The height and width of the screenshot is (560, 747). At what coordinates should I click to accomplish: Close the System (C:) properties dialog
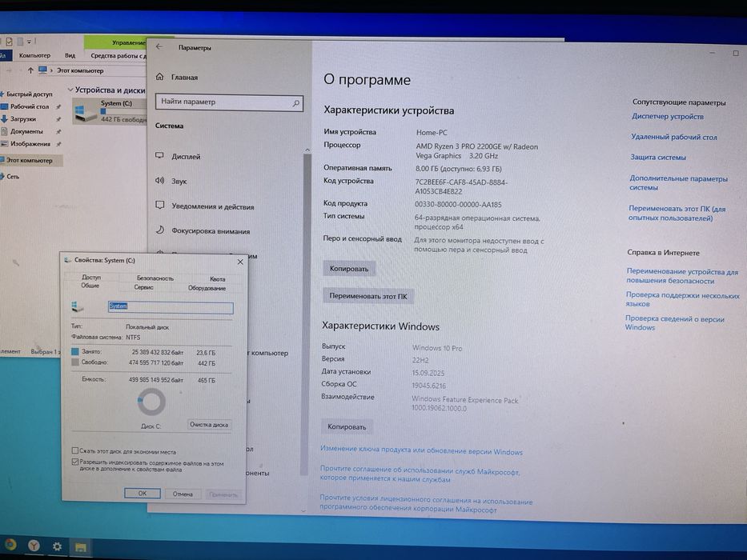pyautogui.click(x=240, y=262)
